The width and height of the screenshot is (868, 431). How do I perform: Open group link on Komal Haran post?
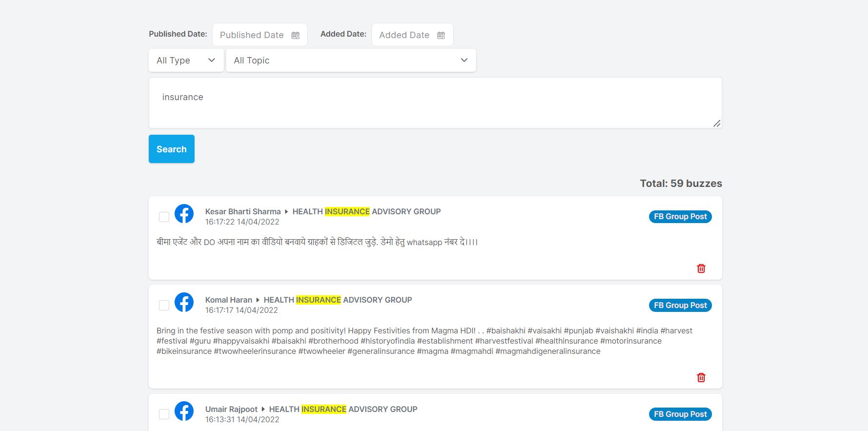pyautogui.click(x=338, y=300)
